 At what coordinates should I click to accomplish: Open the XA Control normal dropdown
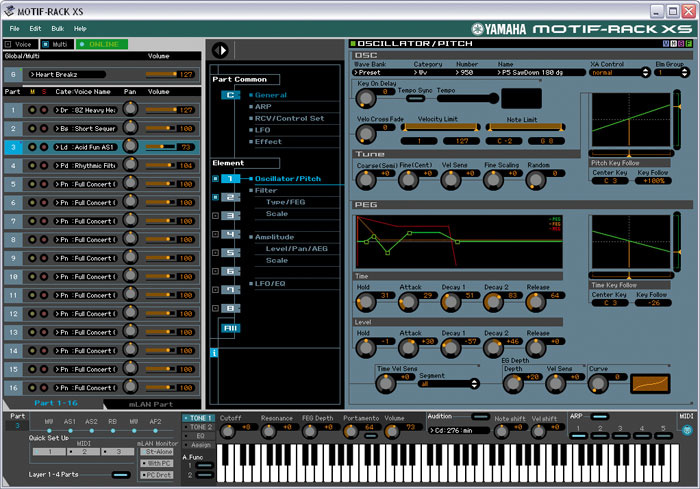tap(619, 72)
